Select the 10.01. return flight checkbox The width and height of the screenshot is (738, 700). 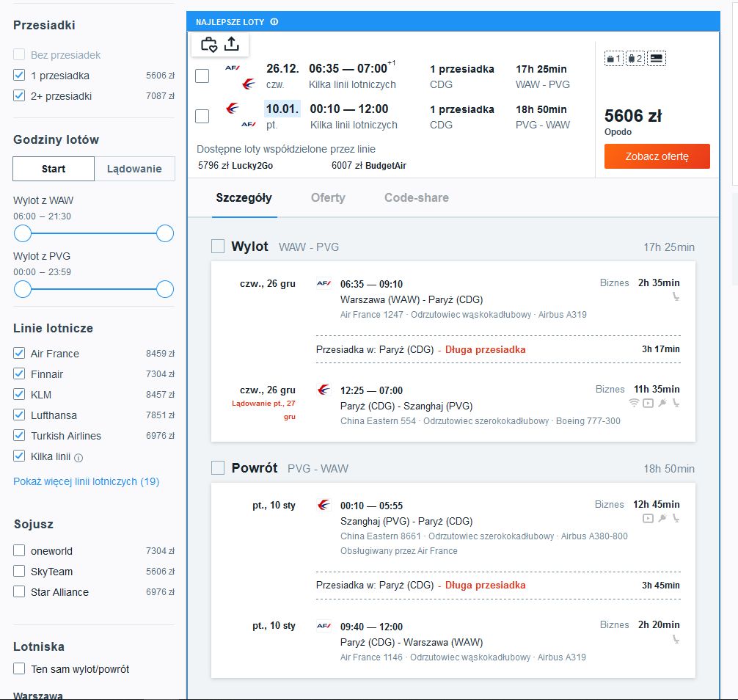202,116
